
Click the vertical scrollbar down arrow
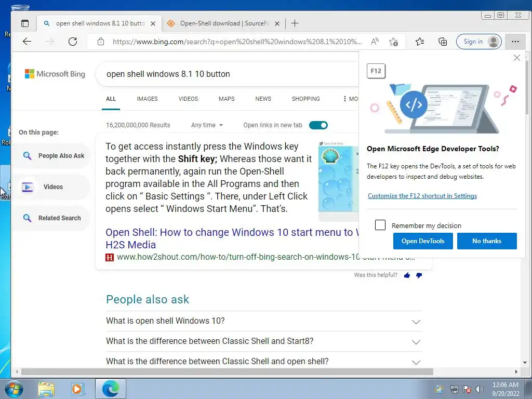[x=525, y=363]
